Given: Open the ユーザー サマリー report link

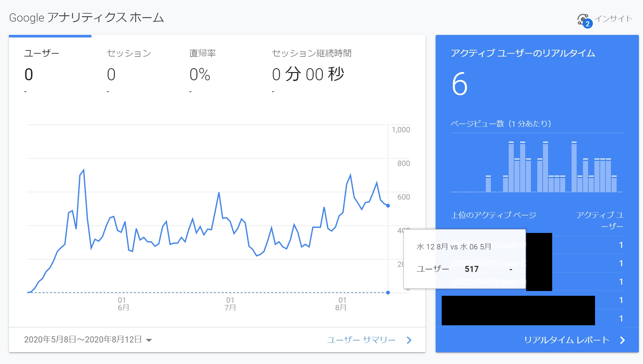Looking at the screenshot, I should (x=361, y=340).
